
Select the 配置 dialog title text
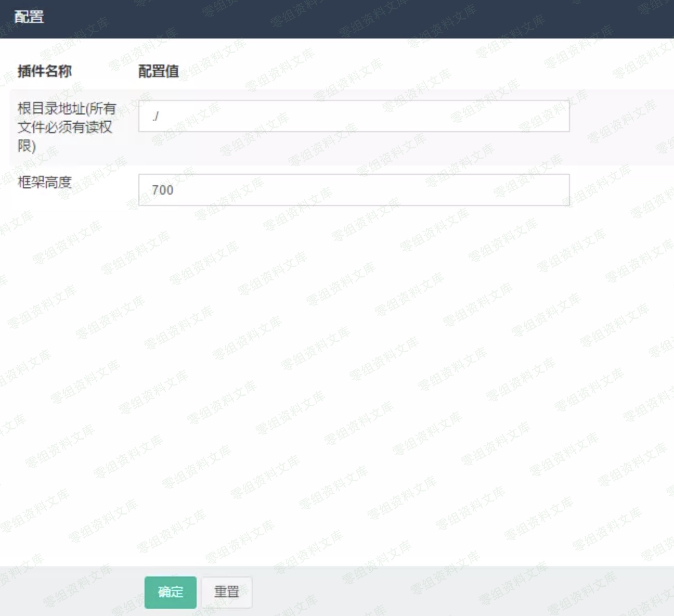click(29, 17)
